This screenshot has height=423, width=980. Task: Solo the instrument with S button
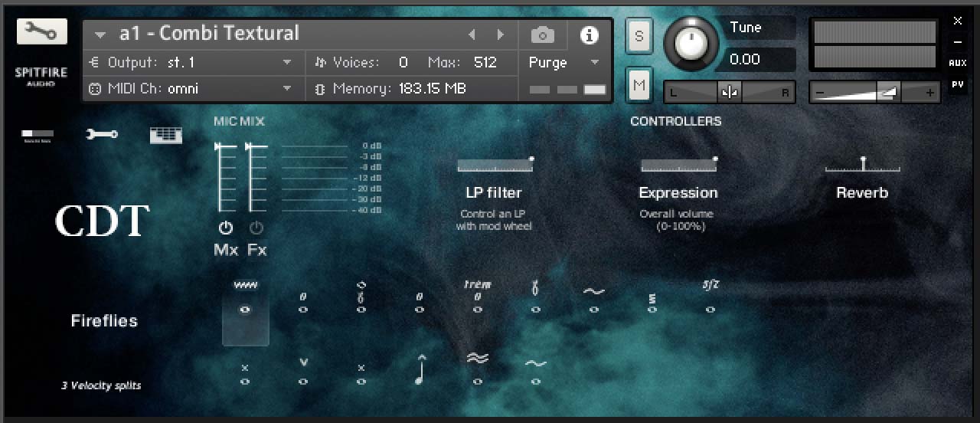pyautogui.click(x=639, y=36)
